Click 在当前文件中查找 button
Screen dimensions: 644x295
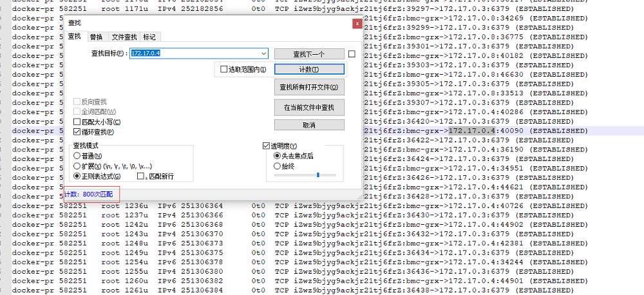coord(308,107)
